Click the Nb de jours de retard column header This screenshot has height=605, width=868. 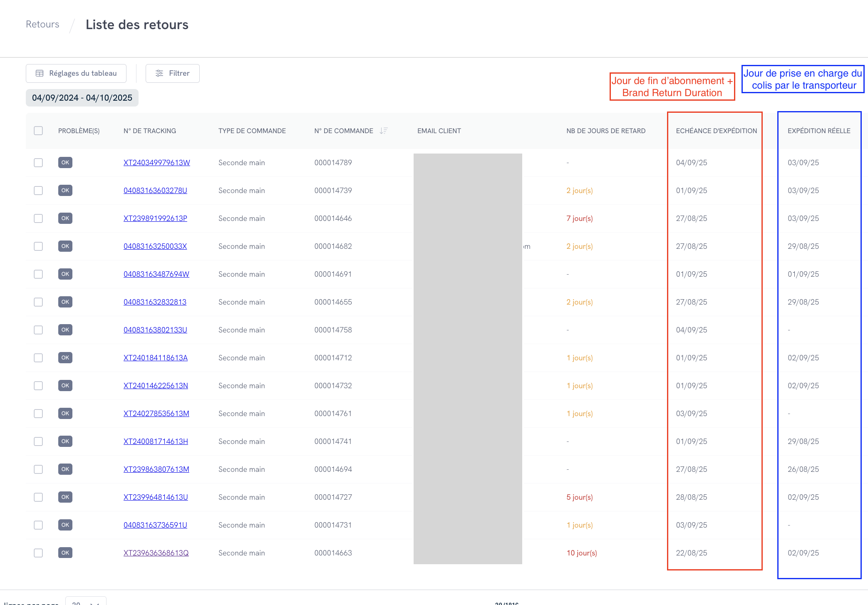(x=605, y=131)
